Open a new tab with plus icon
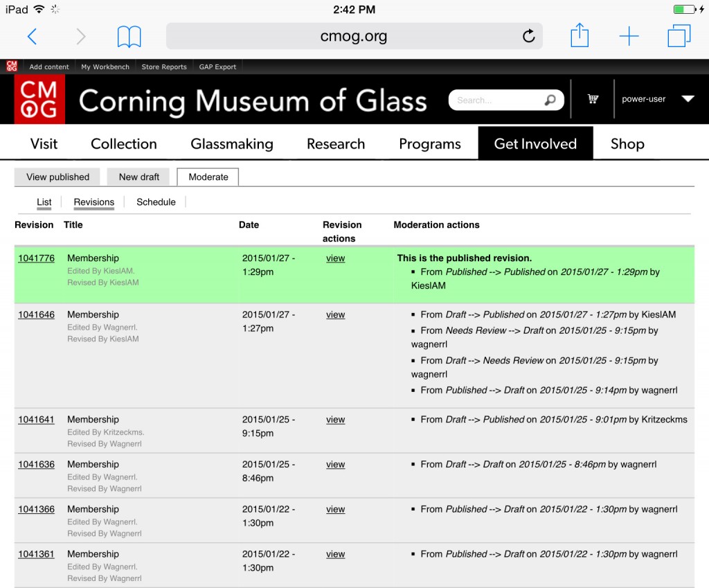The image size is (709, 588). pos(629,36)
